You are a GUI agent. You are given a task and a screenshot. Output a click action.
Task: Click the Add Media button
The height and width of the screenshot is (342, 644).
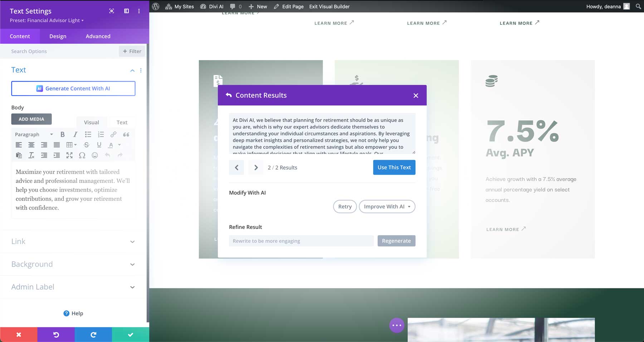click(x=31, y=119)
